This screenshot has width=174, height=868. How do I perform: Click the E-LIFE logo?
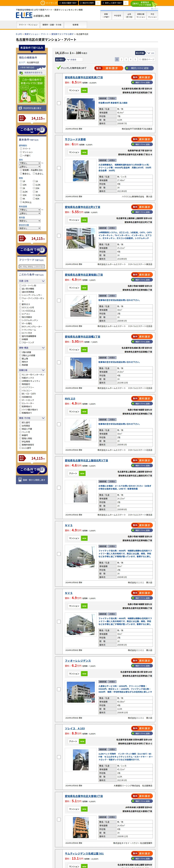24,15
